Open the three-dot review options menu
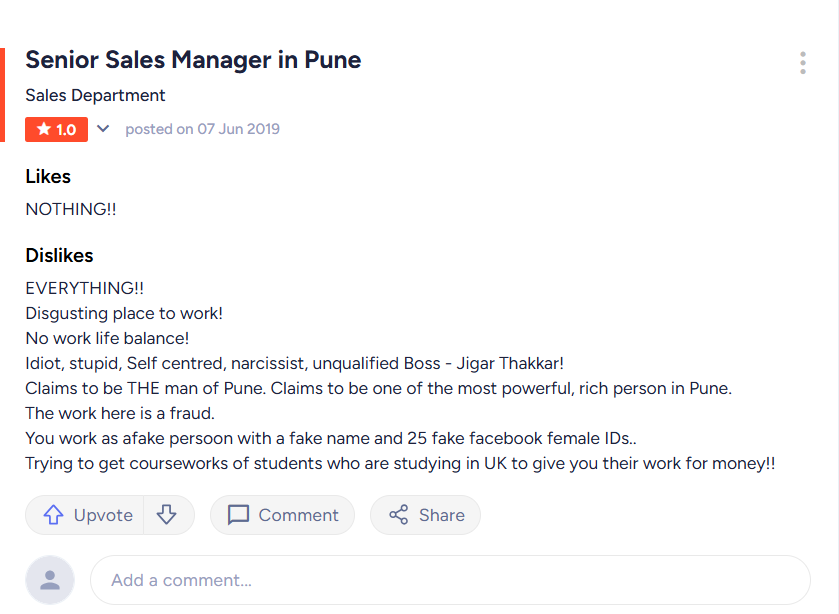This screenshot has width=839, height=614. (803, 63)
